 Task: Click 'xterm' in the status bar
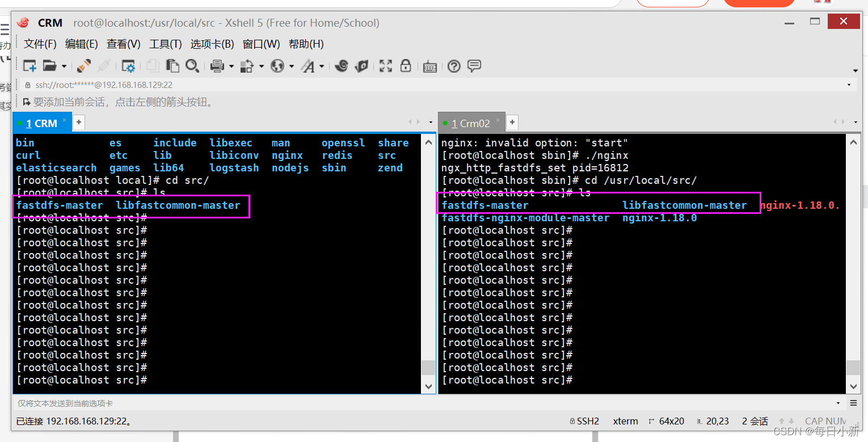[x=625, y=421]
